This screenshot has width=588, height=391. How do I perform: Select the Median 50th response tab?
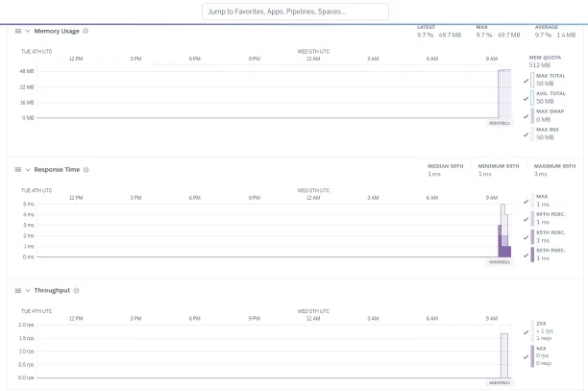pos(446,170)
